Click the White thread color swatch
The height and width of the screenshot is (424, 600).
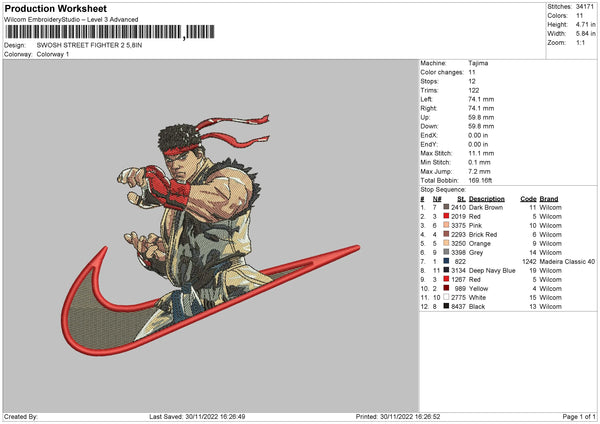pos(446,297)
